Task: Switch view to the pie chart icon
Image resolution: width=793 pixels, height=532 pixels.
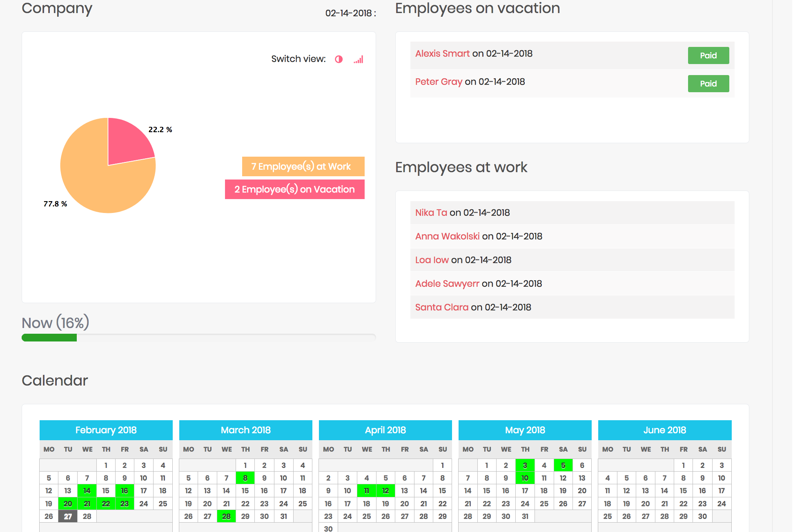Action: coord(339,59)
